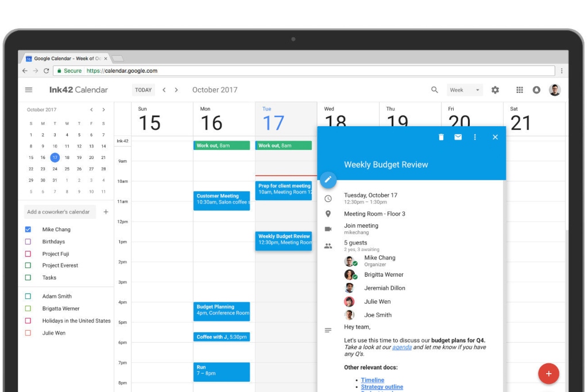The width and height of the screenshot is (588, 392).
Task: Enable Adam Smith's calendar
Action: pyautogui.click(x=28, y=296)
